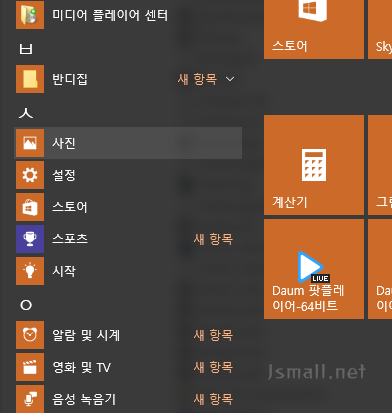
Task: Click the 음성 녹음기 label text
Action: [84, 399]
